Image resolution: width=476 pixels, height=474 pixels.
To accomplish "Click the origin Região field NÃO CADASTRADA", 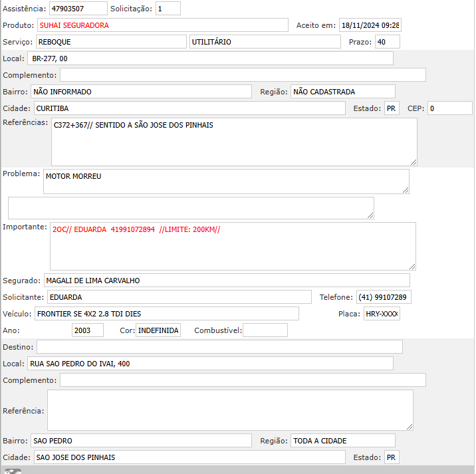I will click(343, 92).
